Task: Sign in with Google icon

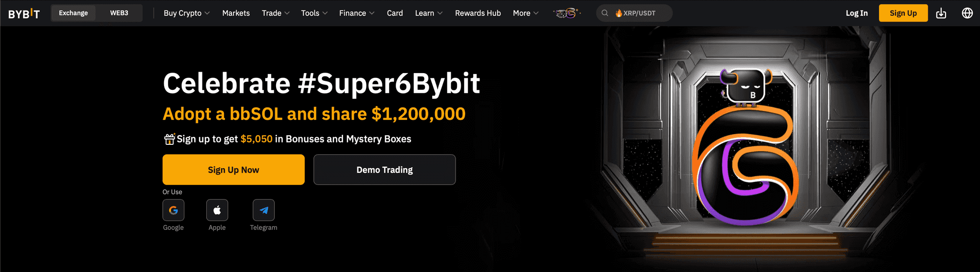Action: tap(173, 210)
